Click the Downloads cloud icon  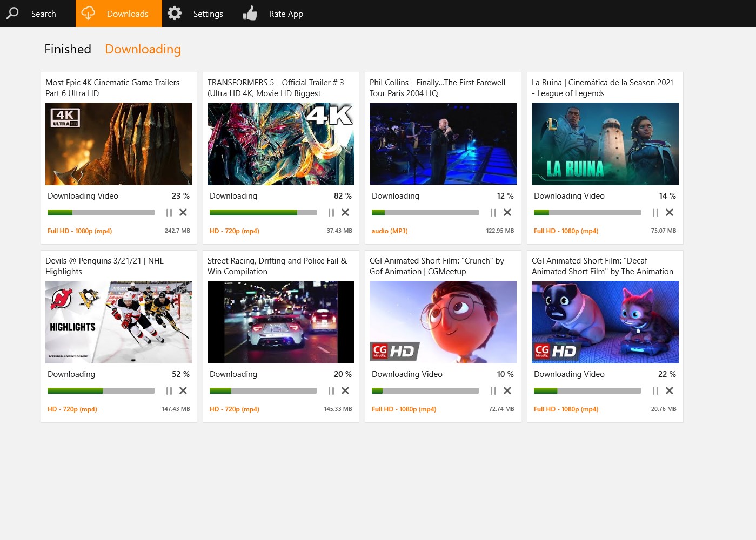click(88, 13)
